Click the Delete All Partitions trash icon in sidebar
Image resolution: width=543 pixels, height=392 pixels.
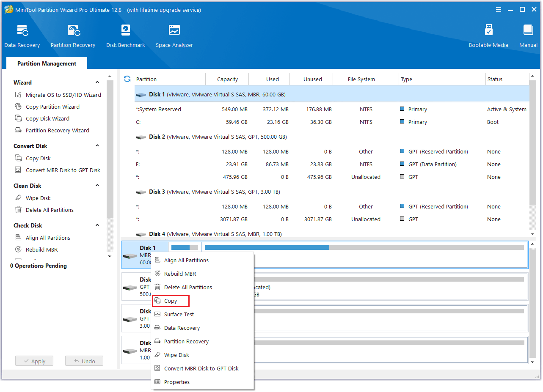18,210
